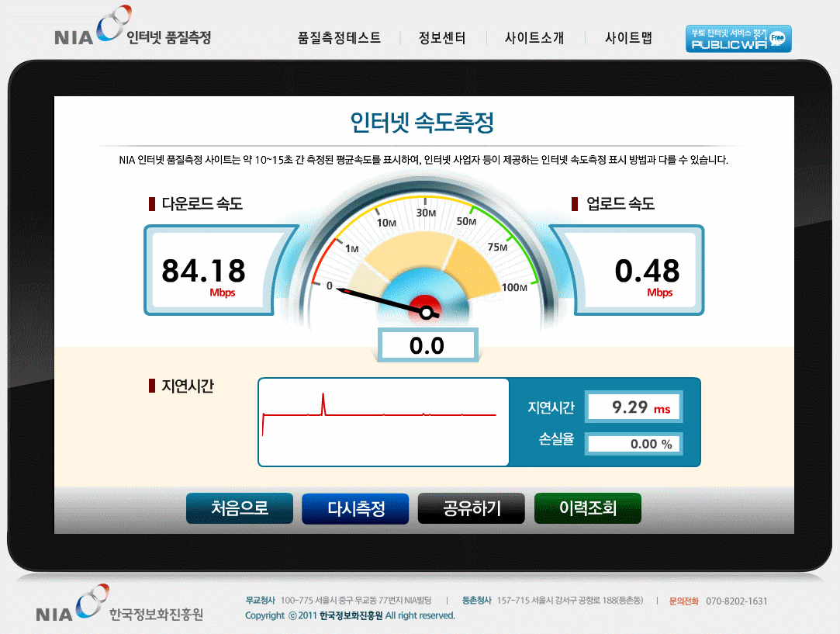Click the PUBLIC WiFi Free banner
Image resolution: width=840 pixels, height=634 pixels.
[x=738, y=39]
